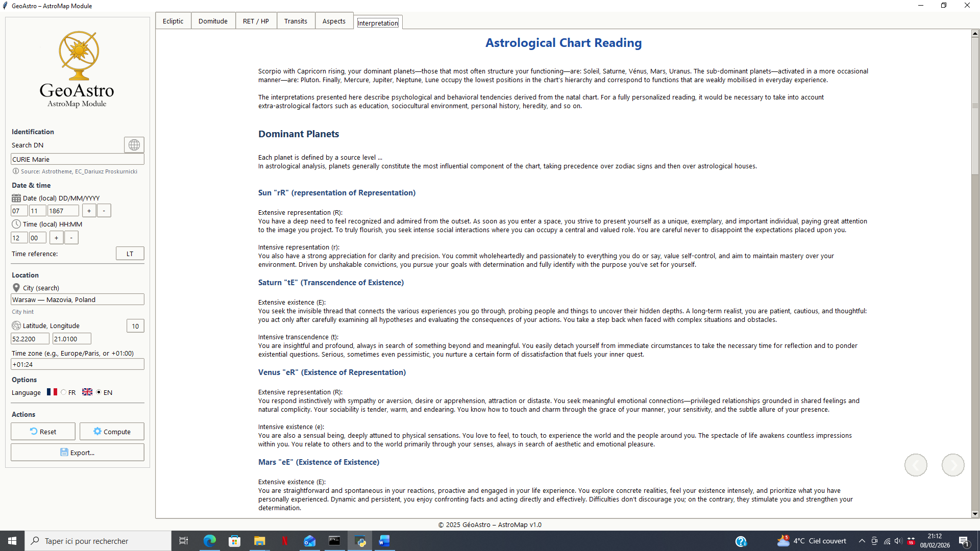Image resolution: width=980 pixels, height=551 pixels.
Task: Click the location pin icon near City search
Action: (x=16, y=288)
